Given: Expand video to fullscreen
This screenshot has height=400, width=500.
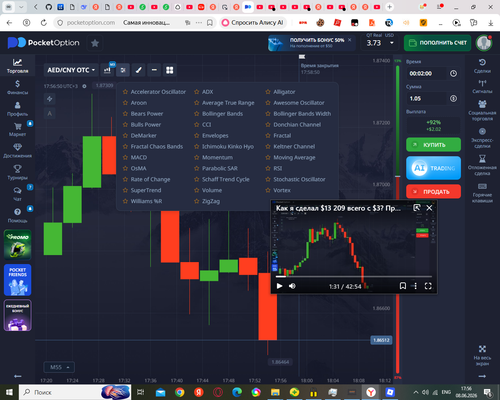Looking at the screenshot, I should click(x=428, y=286).
